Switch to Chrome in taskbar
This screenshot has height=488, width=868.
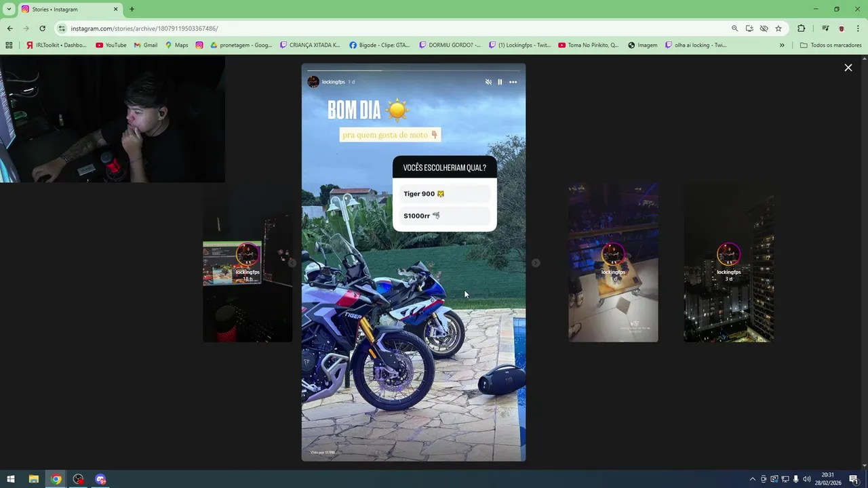(56, 479)
